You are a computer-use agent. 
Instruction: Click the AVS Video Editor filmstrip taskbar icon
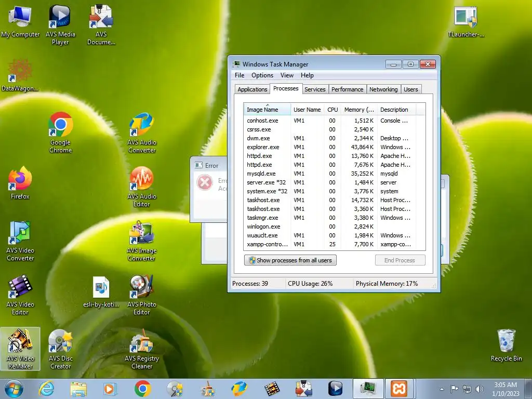[272, 389]
